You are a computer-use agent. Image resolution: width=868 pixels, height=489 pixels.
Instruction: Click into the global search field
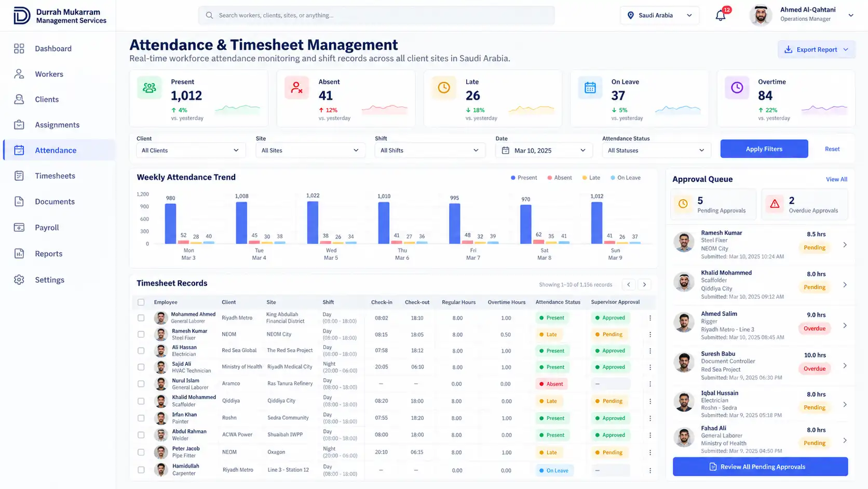[x=376, y=15]
